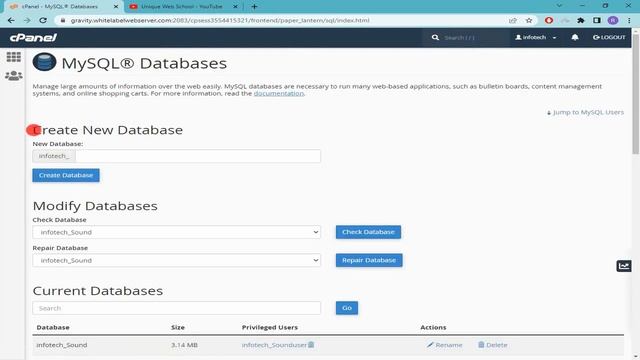The image size is (640, 360).
Task: Open the User Manager people icon in sidebar
Action: point(13,76)
